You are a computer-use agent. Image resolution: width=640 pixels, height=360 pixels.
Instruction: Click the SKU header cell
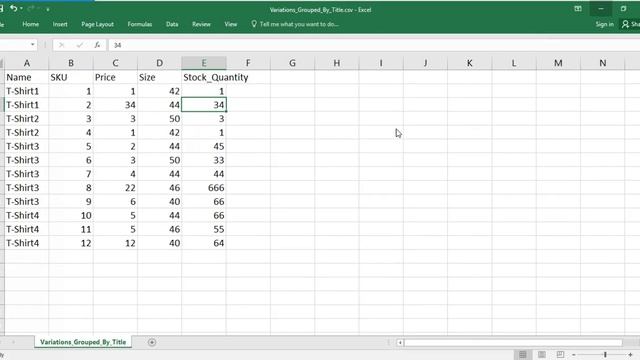click(x=71, y=77)
